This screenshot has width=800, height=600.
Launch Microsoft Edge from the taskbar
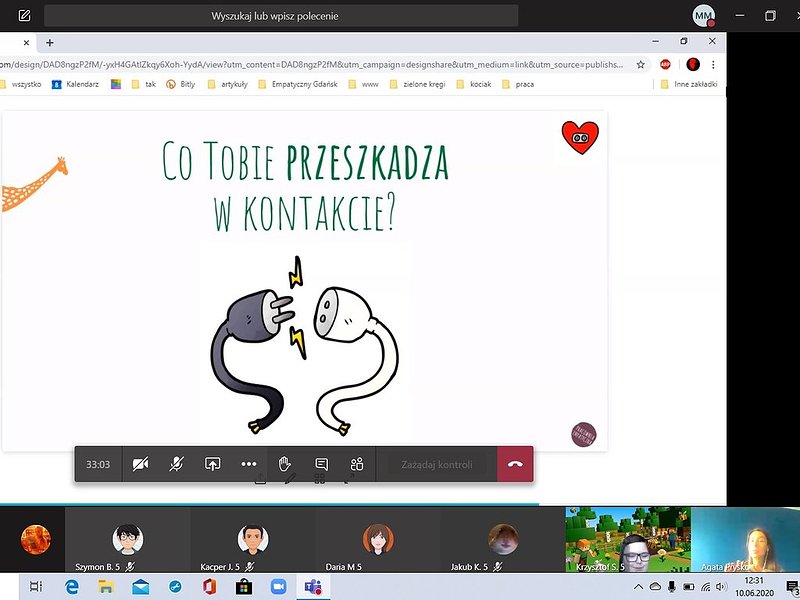click(71, 587)
